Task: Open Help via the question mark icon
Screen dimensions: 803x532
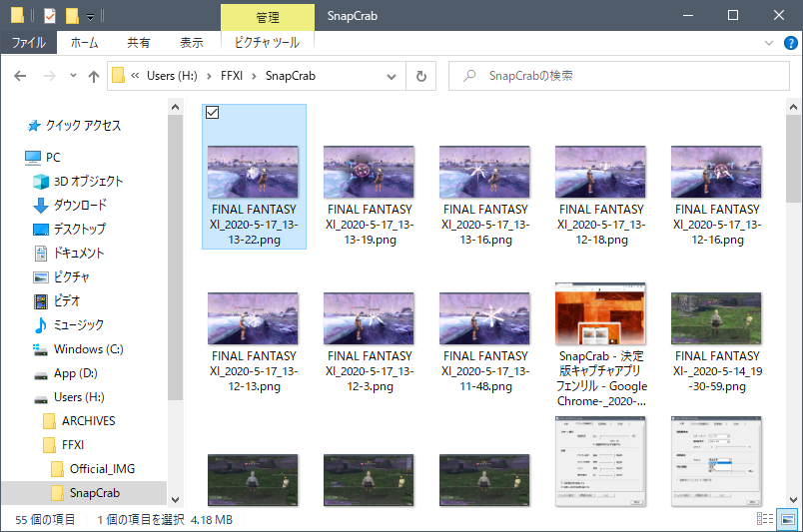Action: (x=790, y=43)
